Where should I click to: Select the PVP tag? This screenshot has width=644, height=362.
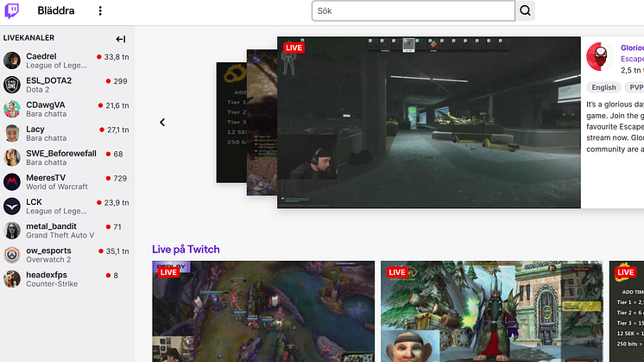pos(635,87)
